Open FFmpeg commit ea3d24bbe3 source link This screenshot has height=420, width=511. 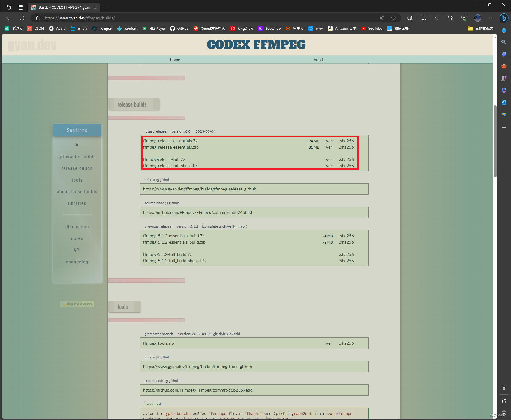pos(197,212)
